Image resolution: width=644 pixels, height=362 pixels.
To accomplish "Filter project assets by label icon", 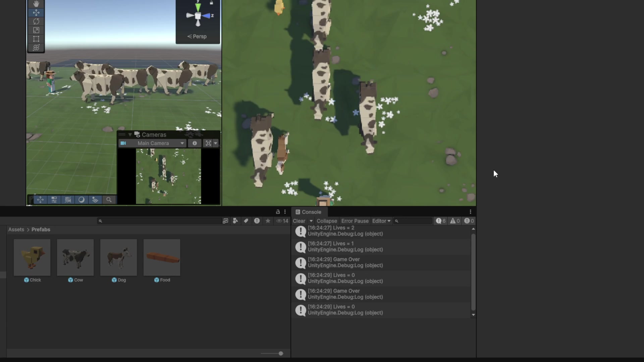I will 246,221.
